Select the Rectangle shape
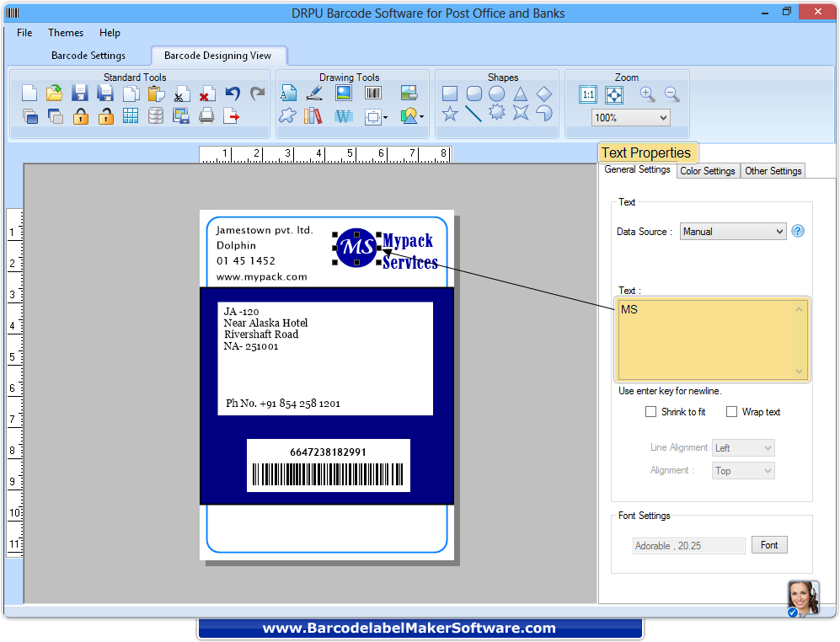This screenshot has width=840, height=642. (449, 94)
